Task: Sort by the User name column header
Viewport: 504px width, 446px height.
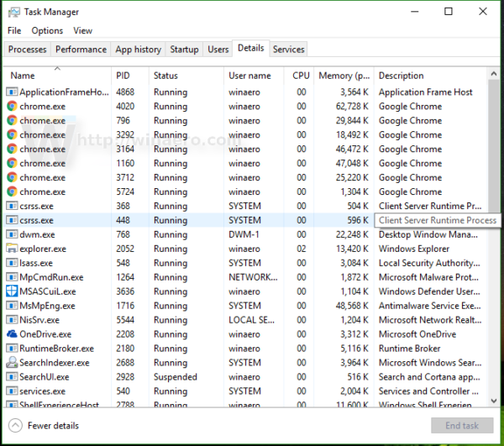Action: [x=254, y=76]
